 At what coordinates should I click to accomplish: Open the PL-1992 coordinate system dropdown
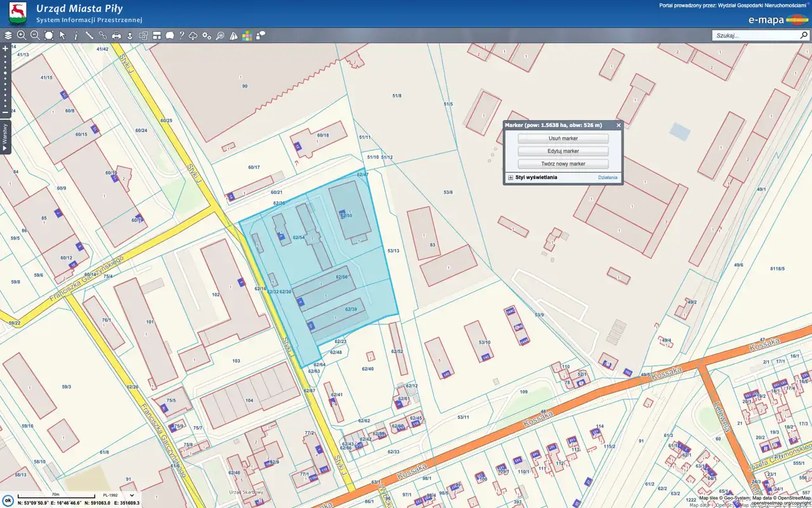tap(119, 495)
